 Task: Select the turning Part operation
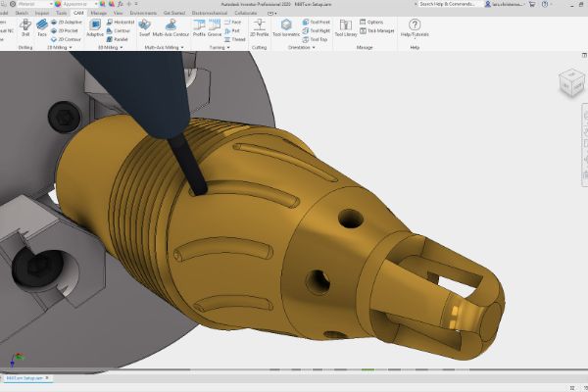[x=232, y=30]
